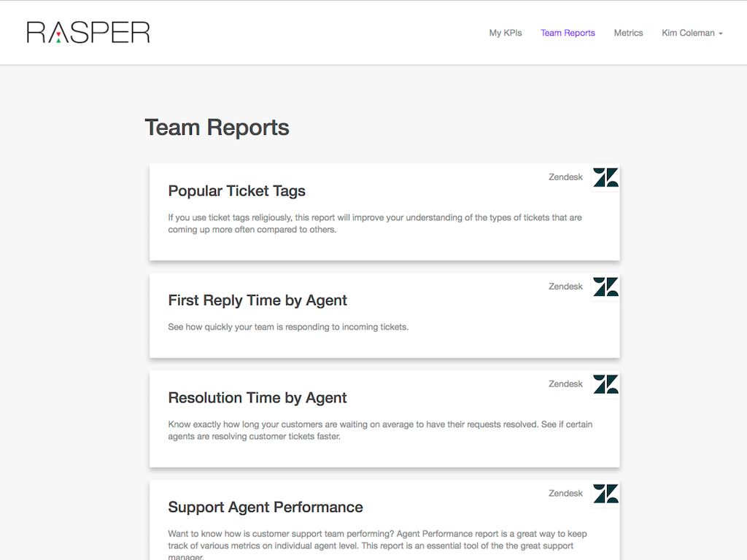Go to the My KPIs tab
Viewport: 747px width, 560px height.
click(506, 33)
